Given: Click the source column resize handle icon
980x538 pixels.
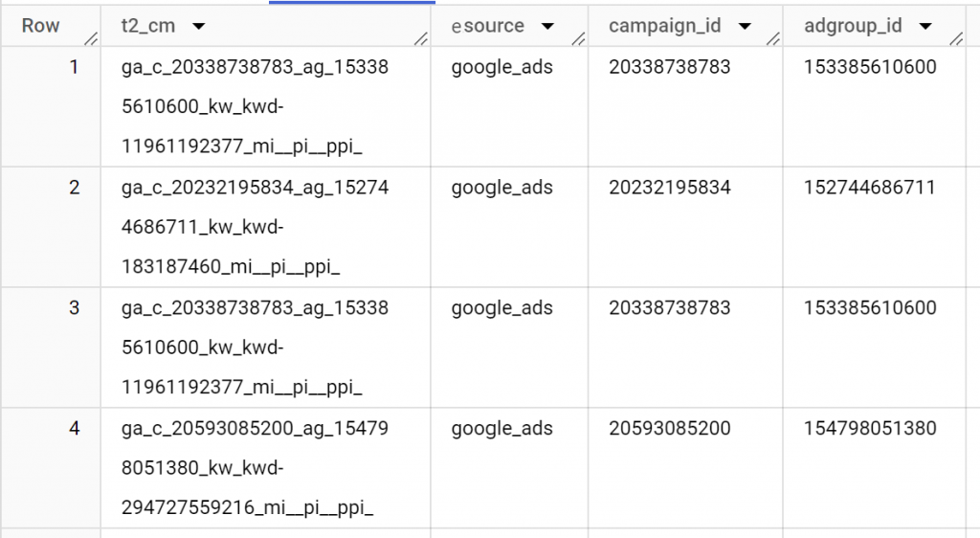Looking at the screenshot, I should (x=579, y=38).
